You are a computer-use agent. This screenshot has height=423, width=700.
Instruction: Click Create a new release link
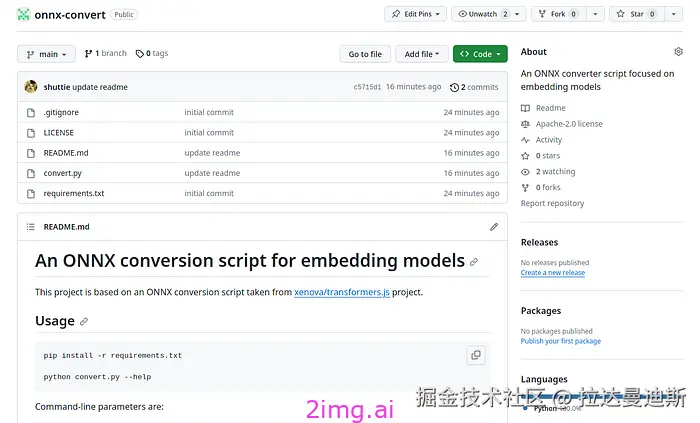[553, 273]
